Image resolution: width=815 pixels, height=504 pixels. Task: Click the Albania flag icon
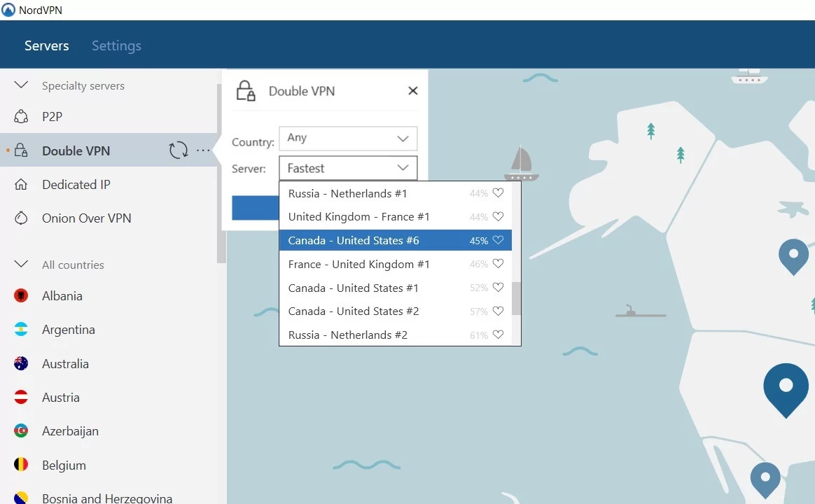pos(21,295)
